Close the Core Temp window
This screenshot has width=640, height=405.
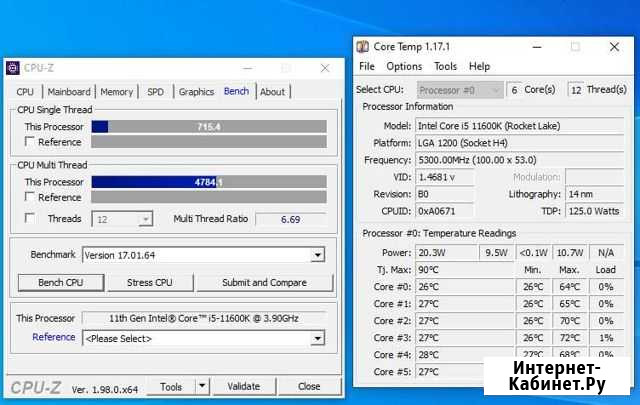point(614,47)
